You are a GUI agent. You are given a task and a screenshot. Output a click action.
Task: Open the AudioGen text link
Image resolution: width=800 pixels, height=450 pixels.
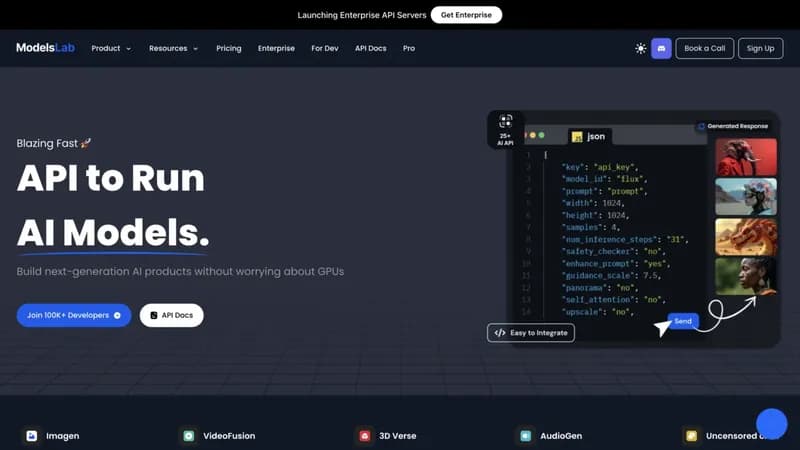tap(561, 436)
